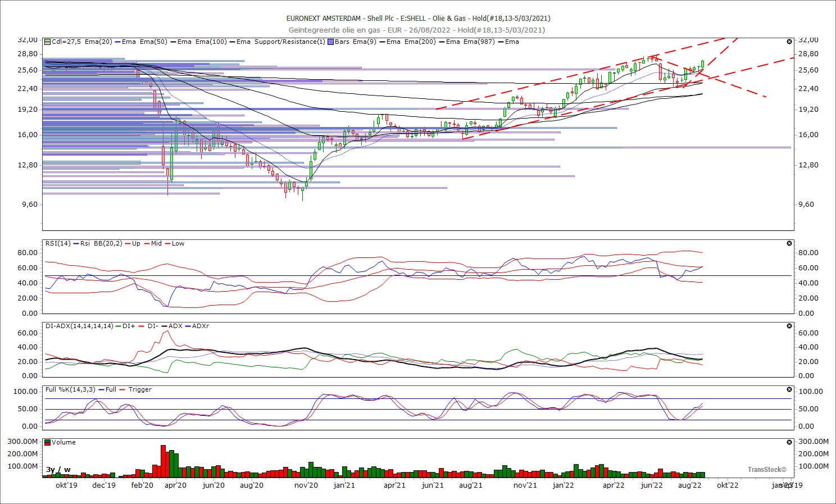
Task: Click the jun'22 date label
Action: 652,485
